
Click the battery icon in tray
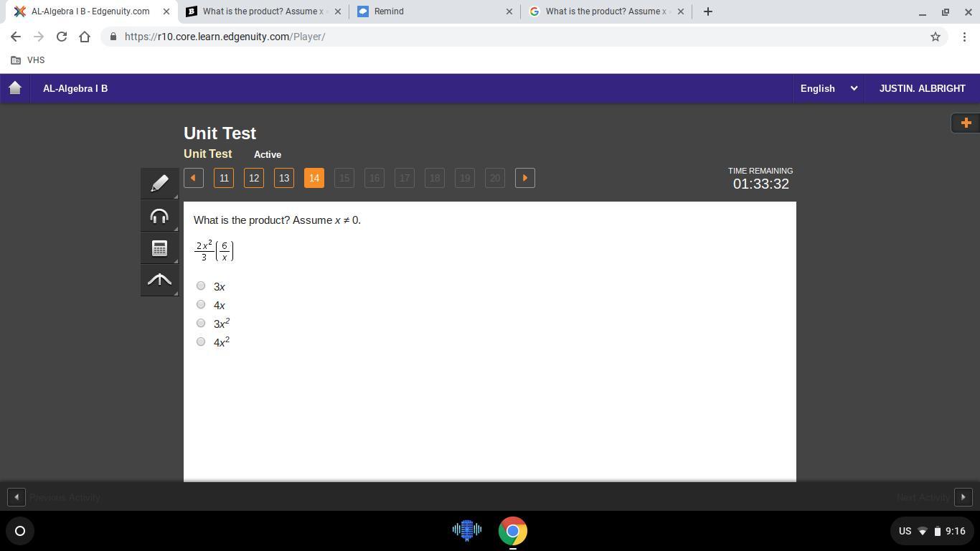(x=937, y=532)
